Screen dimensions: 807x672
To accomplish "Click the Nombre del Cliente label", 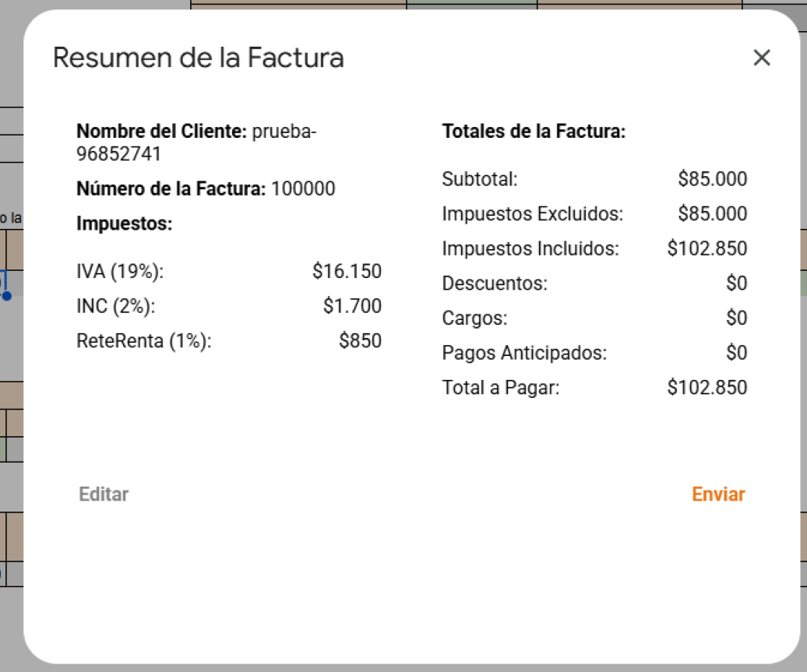I will coord(161,132).
